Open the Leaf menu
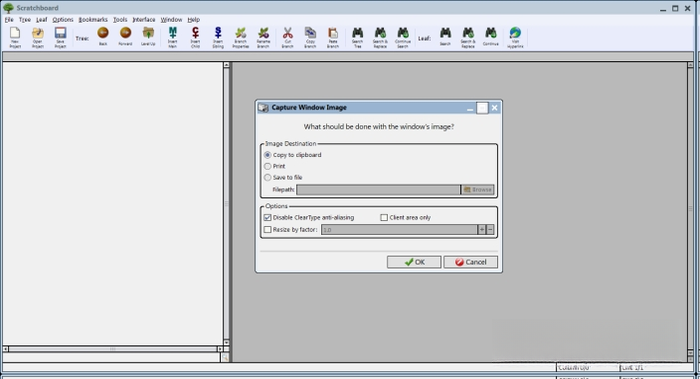 42,20
